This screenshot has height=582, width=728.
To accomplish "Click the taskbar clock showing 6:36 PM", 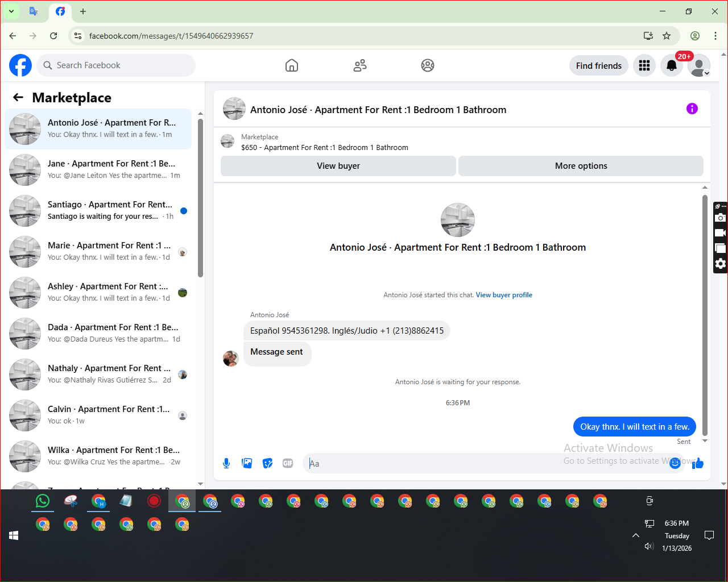I will [677, 523].
